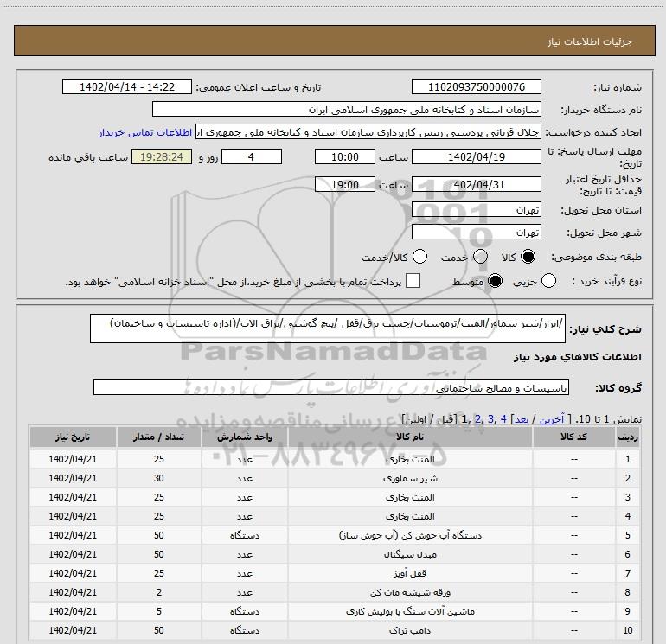Click the تاریخ نیاز column header

coord(73,437)
